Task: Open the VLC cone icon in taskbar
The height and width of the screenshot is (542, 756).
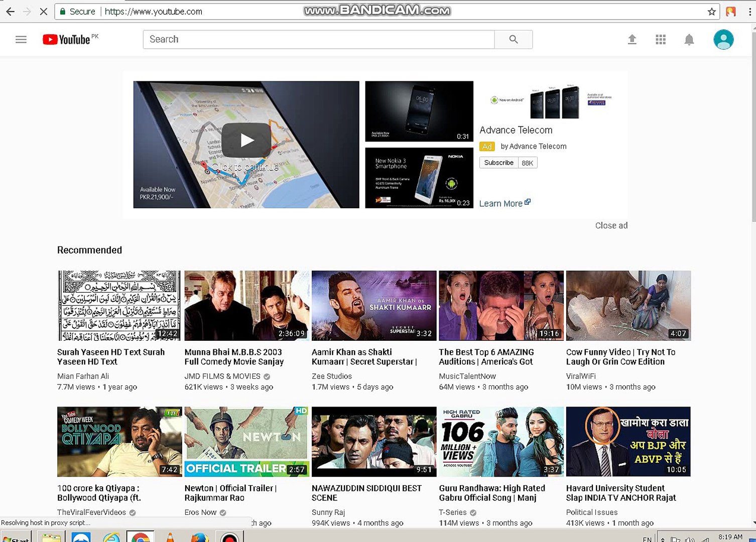Action: [x=170, y=537]
